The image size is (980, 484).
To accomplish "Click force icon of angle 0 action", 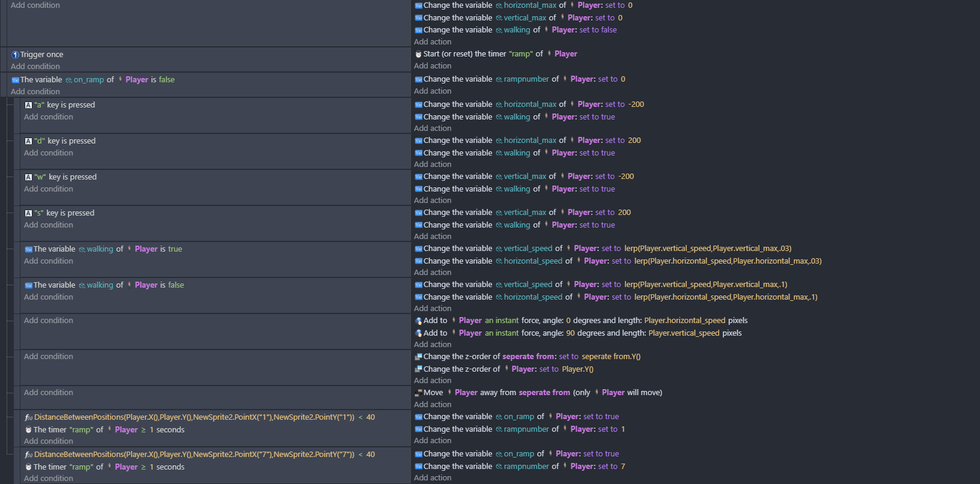I will click(x=418, y=321).
